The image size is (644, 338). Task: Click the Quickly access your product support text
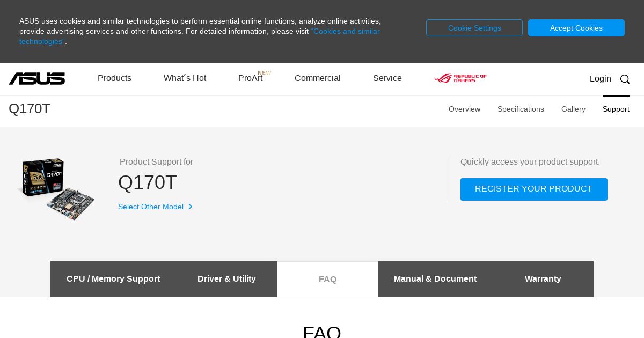(x=530, y=162)
